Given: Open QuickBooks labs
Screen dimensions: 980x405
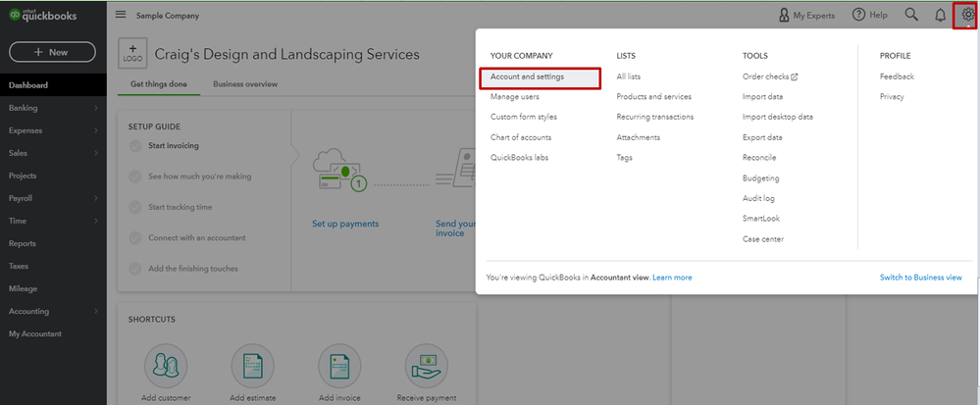Looking at the screenshot, I should point(519,158).
